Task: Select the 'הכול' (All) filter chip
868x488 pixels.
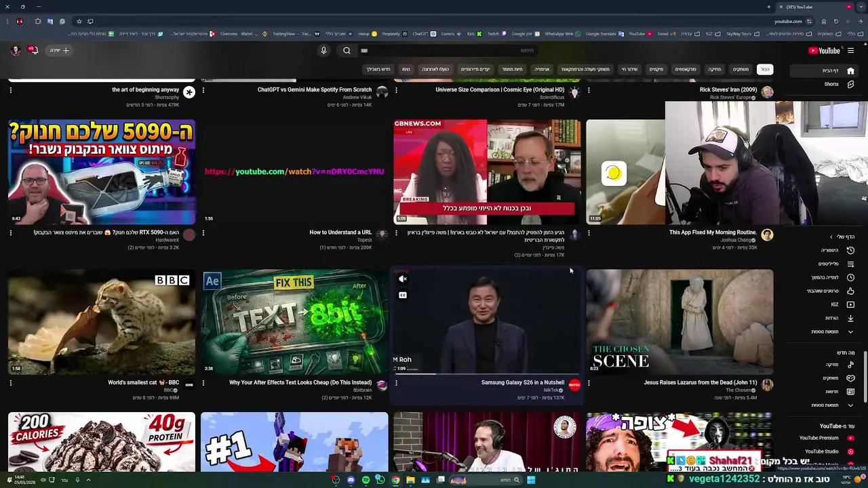Action: pos(765,69)
